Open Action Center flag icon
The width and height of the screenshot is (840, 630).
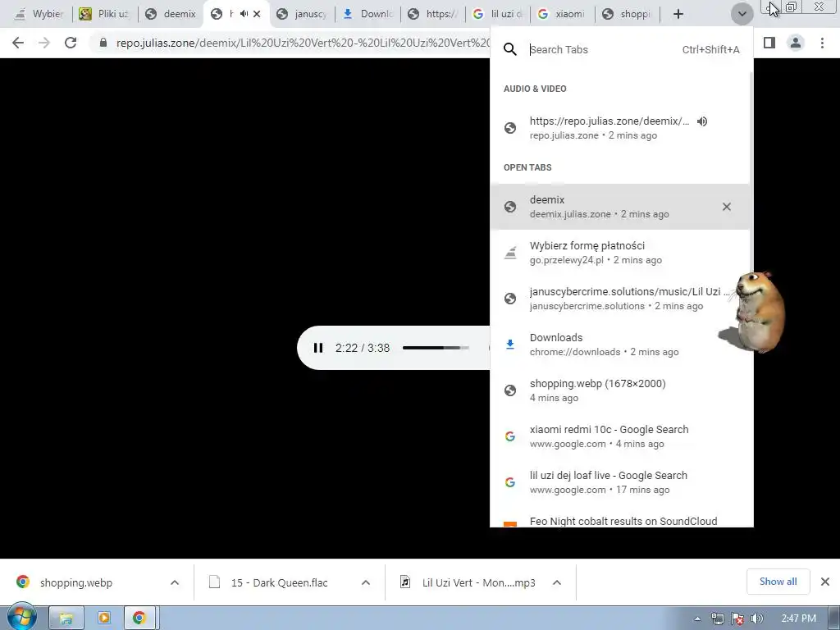click(737, 619)
